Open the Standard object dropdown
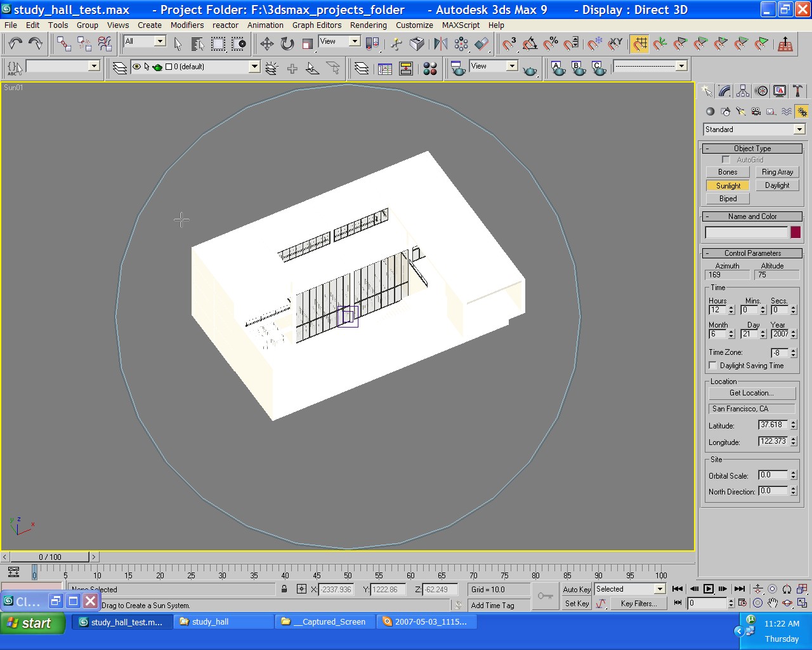Viewport: 812px width, 650px height. pos(798,129)
